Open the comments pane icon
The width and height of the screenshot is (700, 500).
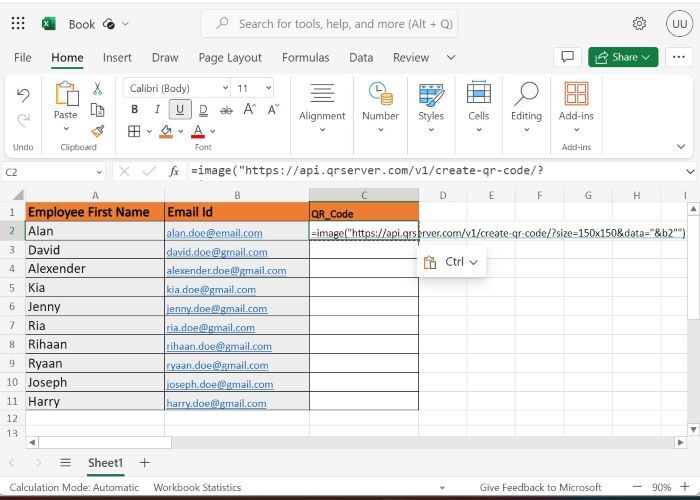567,57
